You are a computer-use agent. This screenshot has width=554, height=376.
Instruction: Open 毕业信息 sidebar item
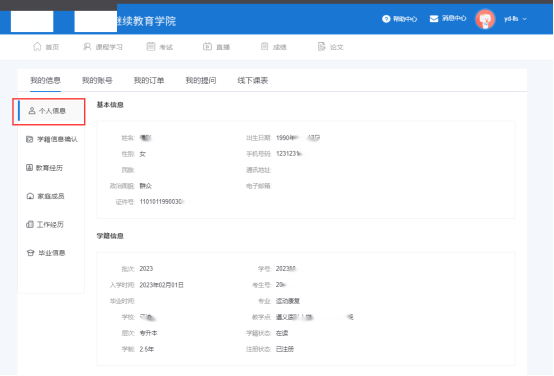[46, 253]
